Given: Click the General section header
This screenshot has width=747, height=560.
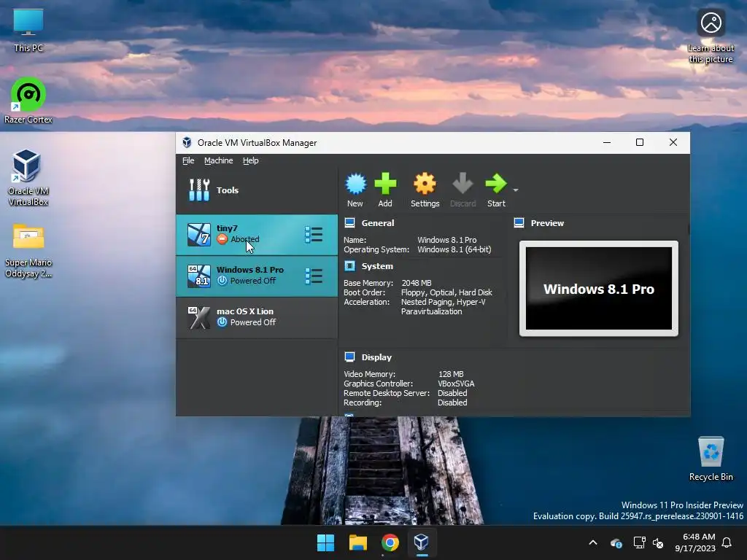Looking at the screenshot, I should (x=378, y=223).
